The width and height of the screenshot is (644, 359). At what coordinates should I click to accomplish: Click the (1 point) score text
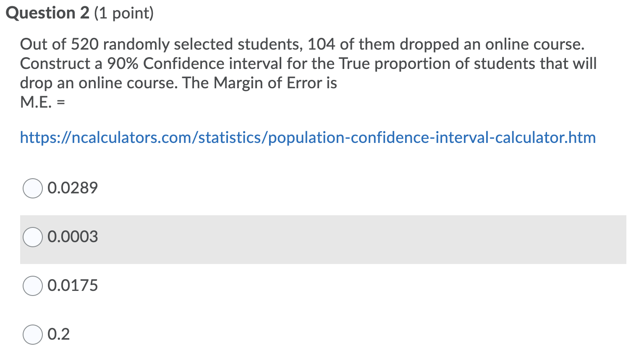click(124, 13)
